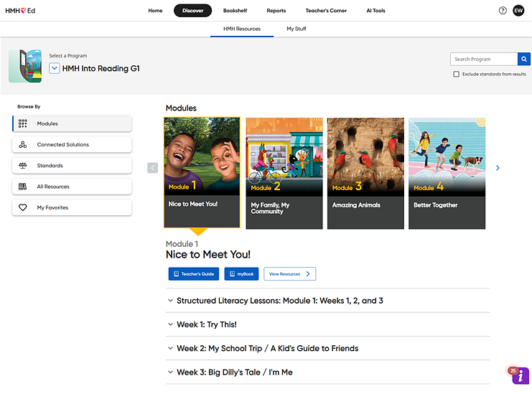The width and height of the screenshot is (532, 394).
Task: Browse by Connected Solutions
Action: pyautogui.click(x=72, y=144)
